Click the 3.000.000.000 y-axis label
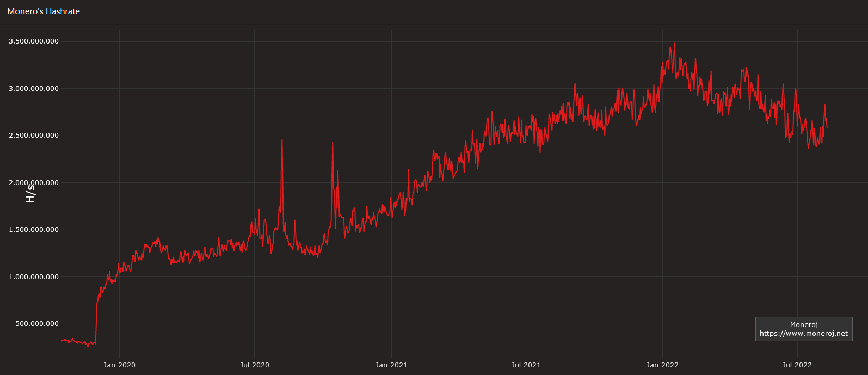Image resolution: width=868 pixels, height=375 pixels. (x=34, y=89)
